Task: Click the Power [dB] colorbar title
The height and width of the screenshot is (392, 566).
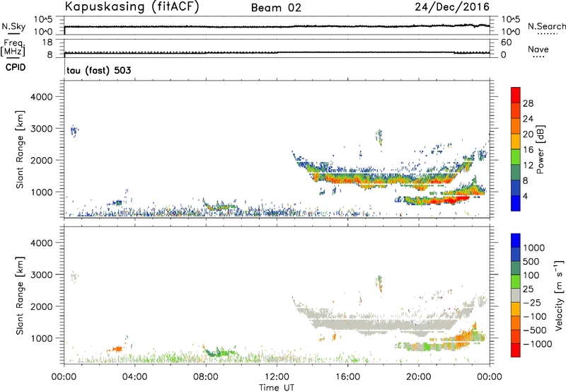Action: tap(540, 149)
